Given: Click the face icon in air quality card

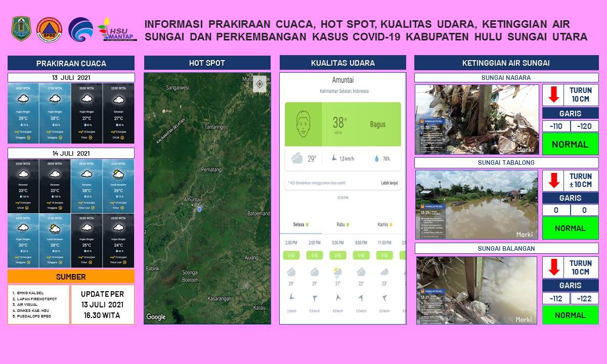Looking at the screenshot, I should click(303, 124).
